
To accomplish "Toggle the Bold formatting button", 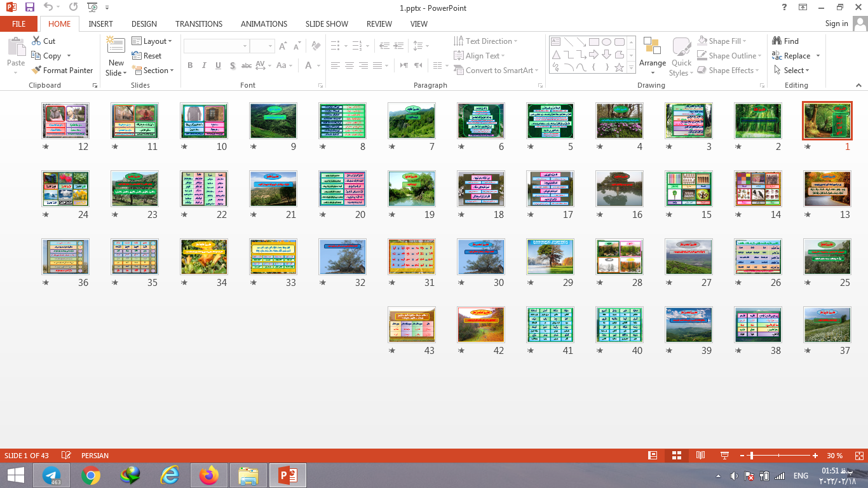I will (x=190, y=65).
